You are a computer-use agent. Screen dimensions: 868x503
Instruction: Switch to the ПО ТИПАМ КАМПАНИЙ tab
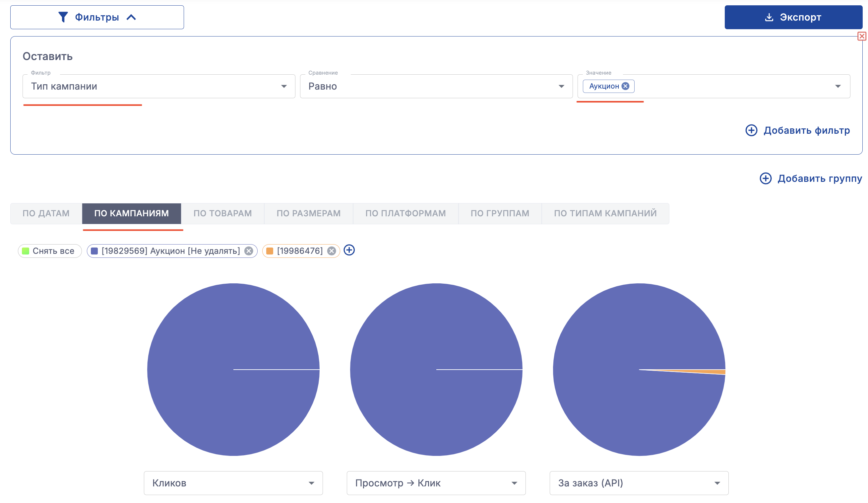tap(605, 213)
